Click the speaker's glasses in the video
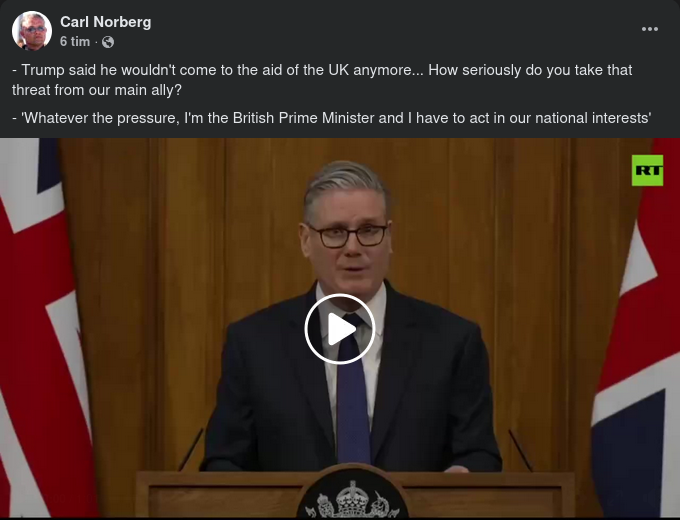 (x=348, y=235)
